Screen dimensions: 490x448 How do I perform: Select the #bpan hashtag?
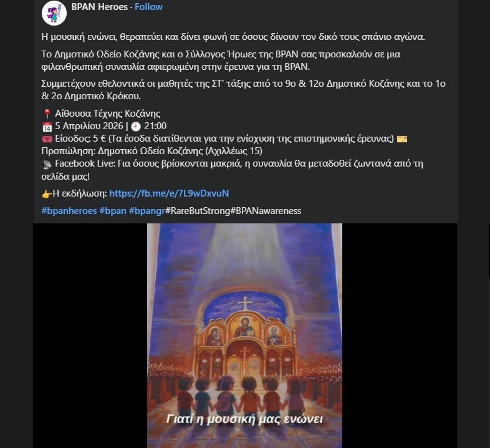click(113, 211)
